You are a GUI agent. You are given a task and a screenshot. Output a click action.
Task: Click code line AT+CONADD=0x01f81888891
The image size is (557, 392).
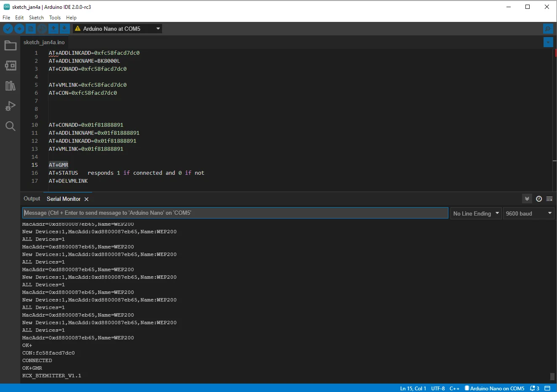click(86, 125)
